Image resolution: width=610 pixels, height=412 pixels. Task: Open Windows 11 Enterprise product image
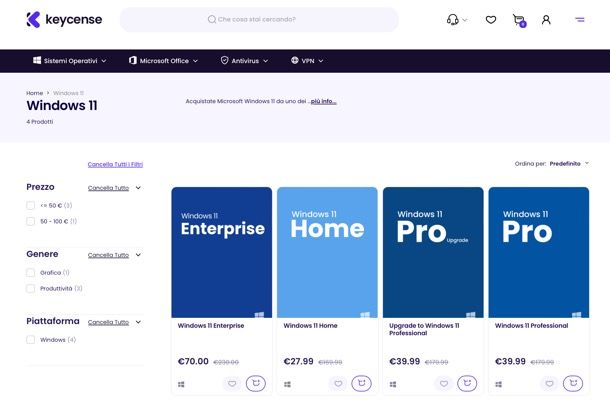click(222, 252)
